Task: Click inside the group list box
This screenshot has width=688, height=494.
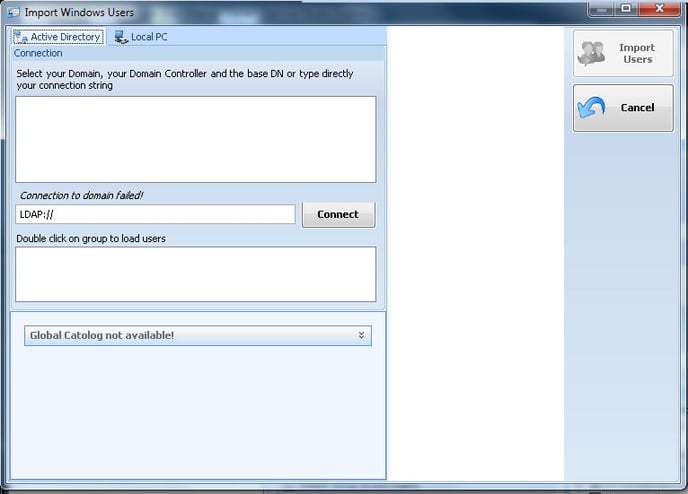Action: click(x=196, y=274)
